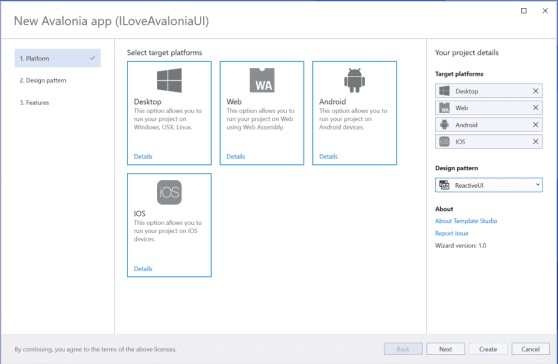Click the checkmark on the Platform step
The height and width of the screenshot is (364, 558).
(92, 58)
